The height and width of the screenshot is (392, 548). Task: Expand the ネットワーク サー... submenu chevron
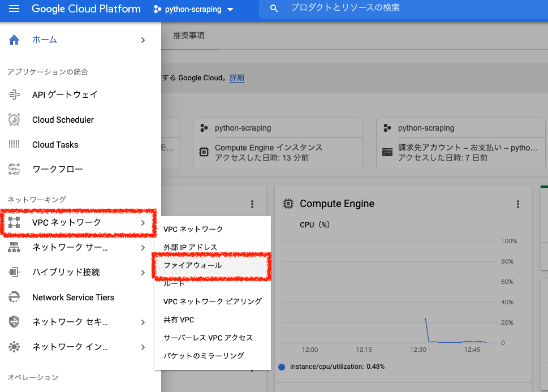(x=143, y=248)
